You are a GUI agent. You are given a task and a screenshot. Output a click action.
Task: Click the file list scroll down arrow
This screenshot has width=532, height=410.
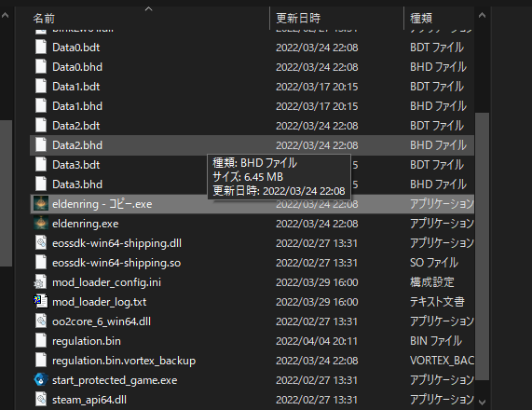pyautogui.click(x=482, y=402)
